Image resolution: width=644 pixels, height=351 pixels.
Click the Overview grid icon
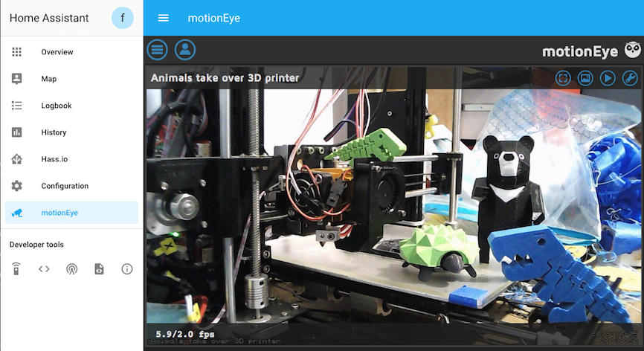point(17,52)
